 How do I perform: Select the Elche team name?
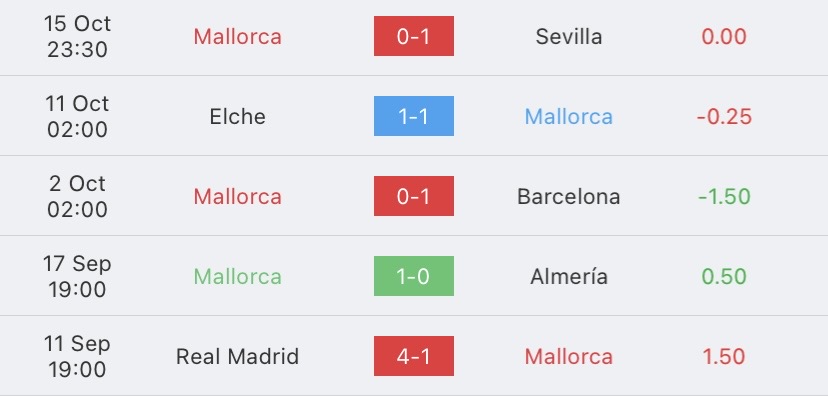coord(238,117)
